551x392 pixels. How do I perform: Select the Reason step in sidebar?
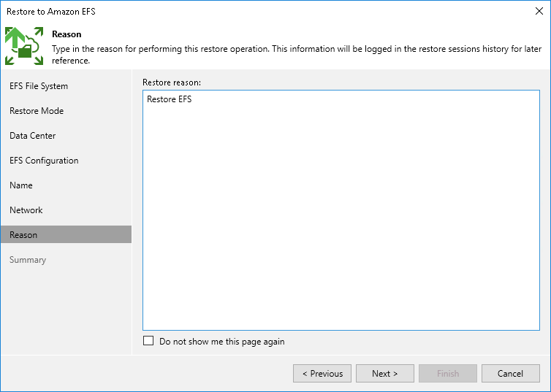click(x=23, y=235)
